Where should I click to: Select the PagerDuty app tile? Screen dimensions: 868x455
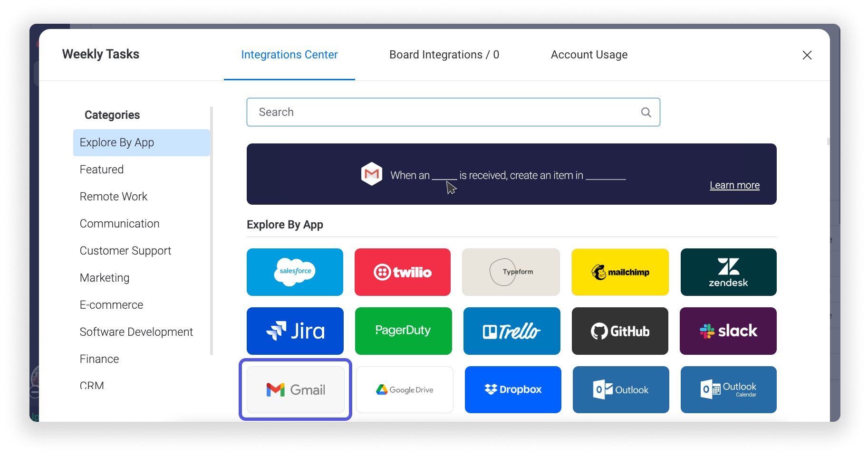(x=403, y=331)
